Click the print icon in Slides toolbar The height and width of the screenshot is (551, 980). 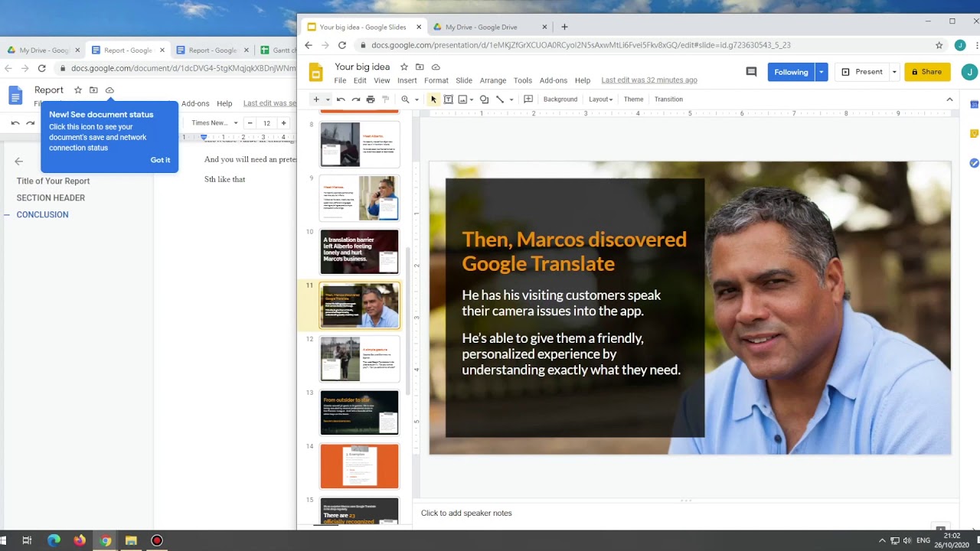tap(371, 99)
